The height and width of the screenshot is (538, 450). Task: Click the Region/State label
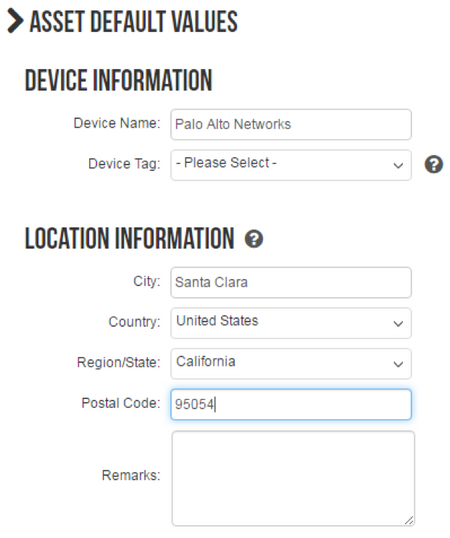[119, 362]
